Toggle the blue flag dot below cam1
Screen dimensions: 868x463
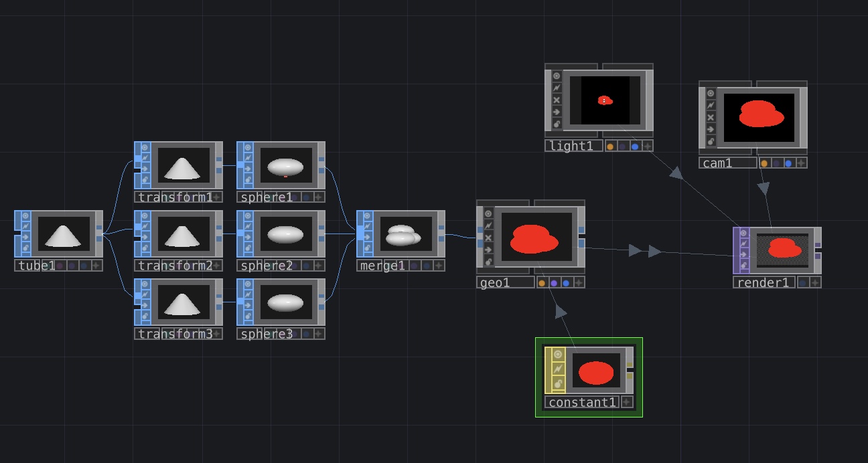788,163
